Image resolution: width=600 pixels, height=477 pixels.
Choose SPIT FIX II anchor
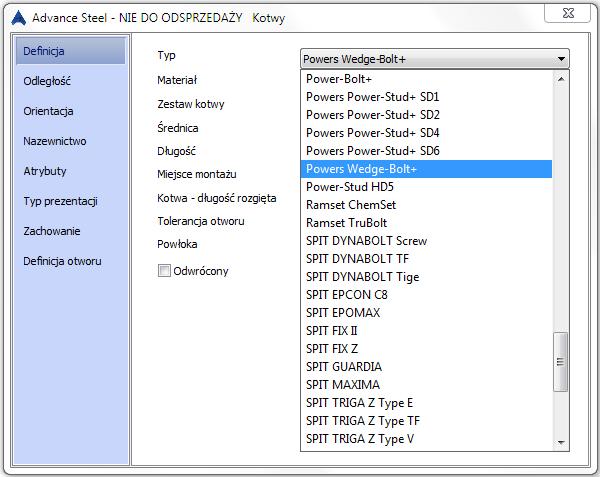tap(426, 331)
